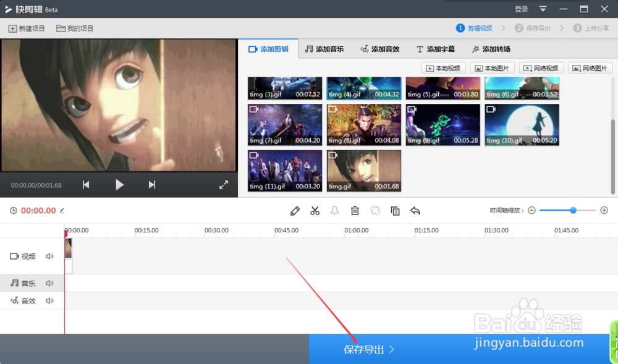Select the timing (7).gif clip thumbnail
Image resolution: width=618 pixels, height=364 pixels.
click(285, 125)
